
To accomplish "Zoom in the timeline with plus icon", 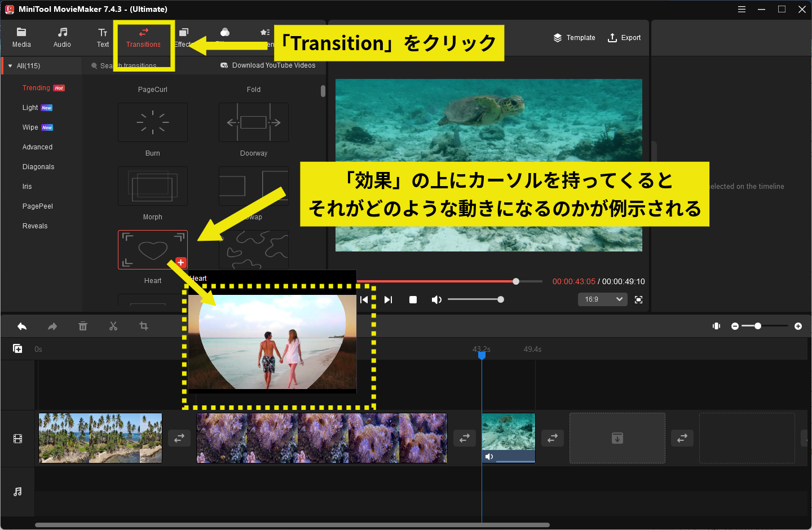I will click(x=798, y=326).
